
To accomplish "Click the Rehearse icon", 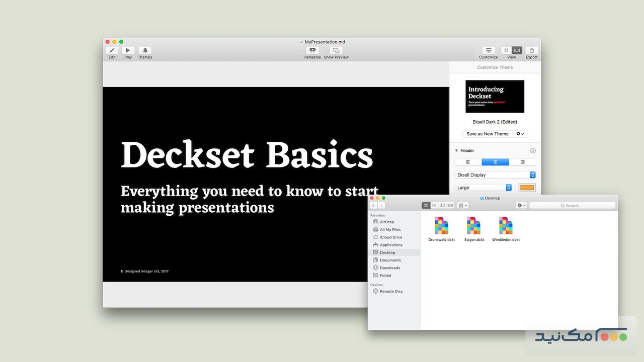I will pos(312,50).
